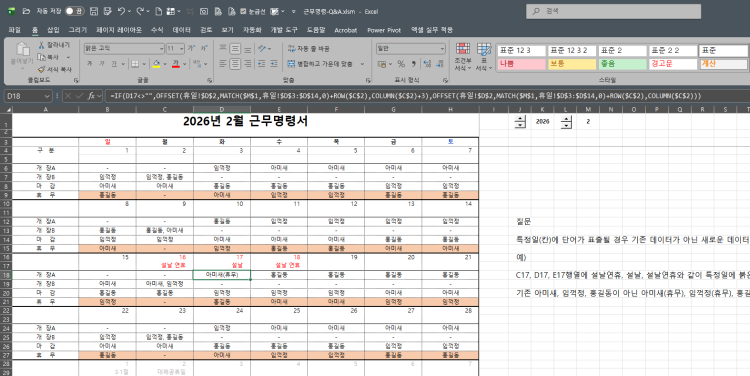This screenshot has width=750, height=376.
Task: Apply red font color 가
Action: pyautogui.click(x=176, y=64)
